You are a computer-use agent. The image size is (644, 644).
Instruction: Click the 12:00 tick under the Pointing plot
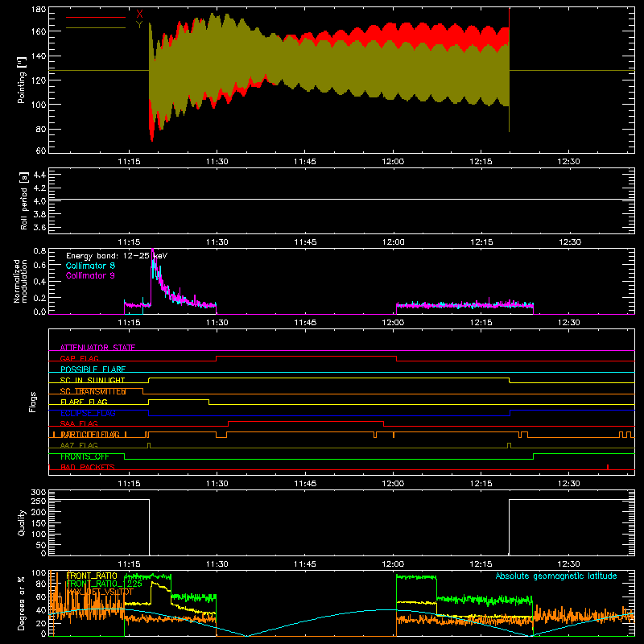(x=393, y=162)
